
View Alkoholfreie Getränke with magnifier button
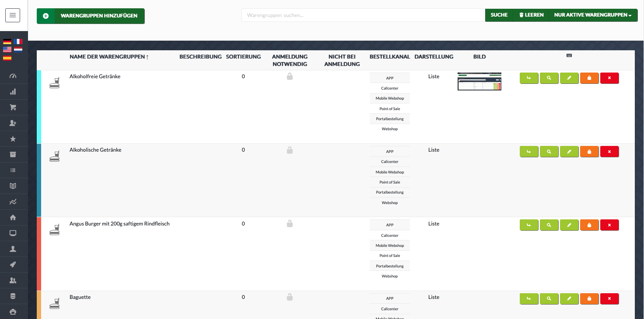549,78
